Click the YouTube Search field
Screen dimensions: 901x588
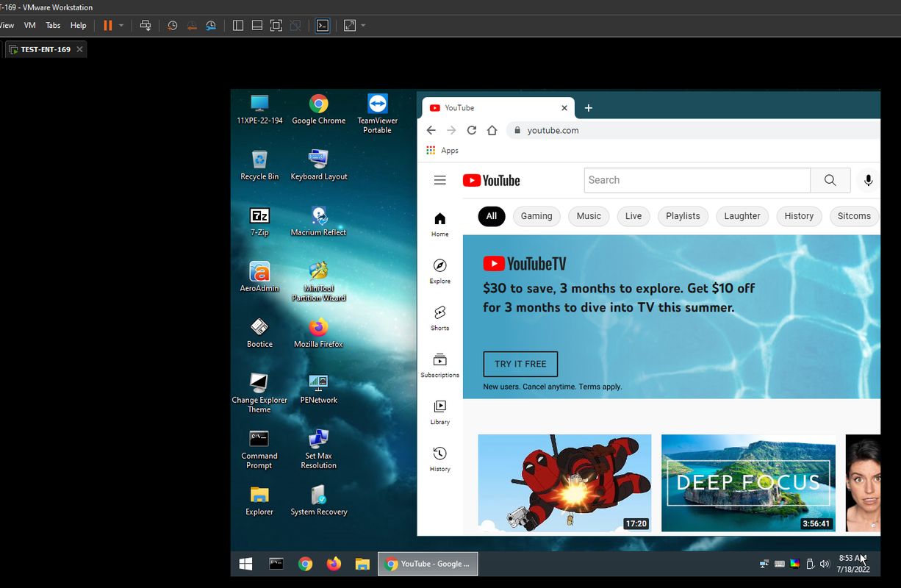click(x=697, y=180)
